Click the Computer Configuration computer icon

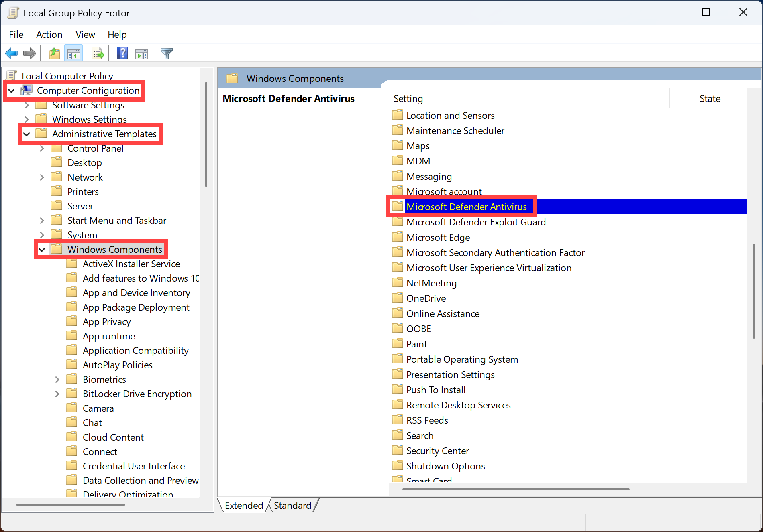point(27,90)
